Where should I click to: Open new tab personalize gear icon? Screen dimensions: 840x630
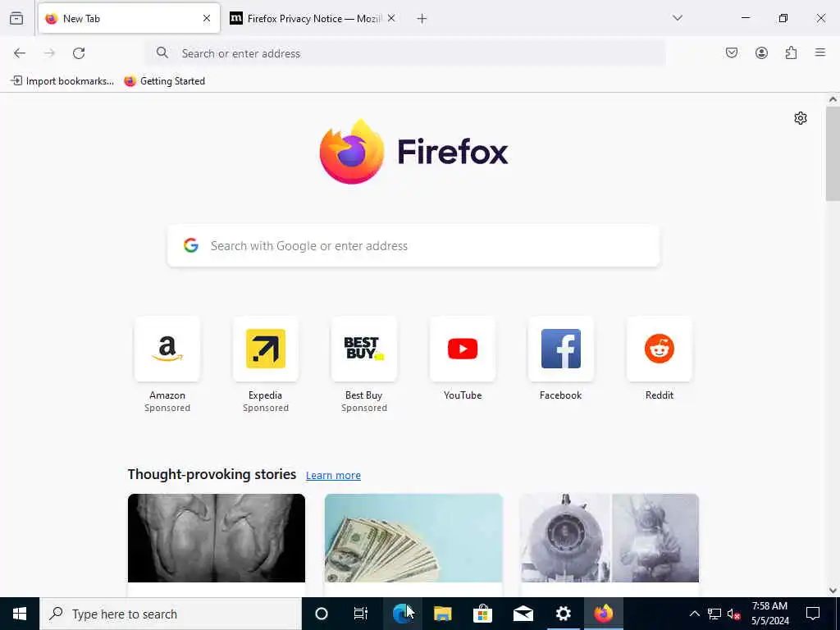[801, 118]
